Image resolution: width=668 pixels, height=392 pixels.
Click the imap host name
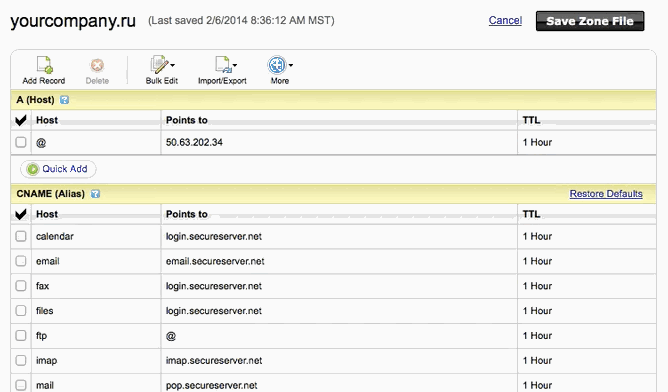click(46, 360)
